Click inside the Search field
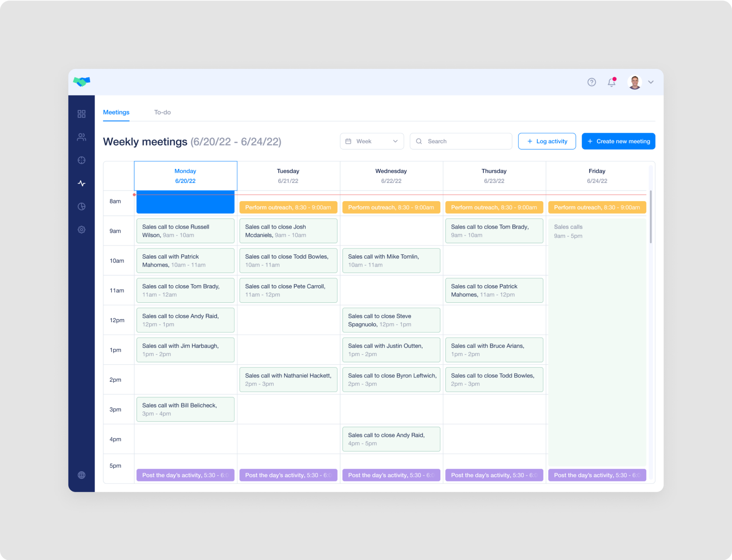This screenshot has height=560, width=732. click(461, 141)
